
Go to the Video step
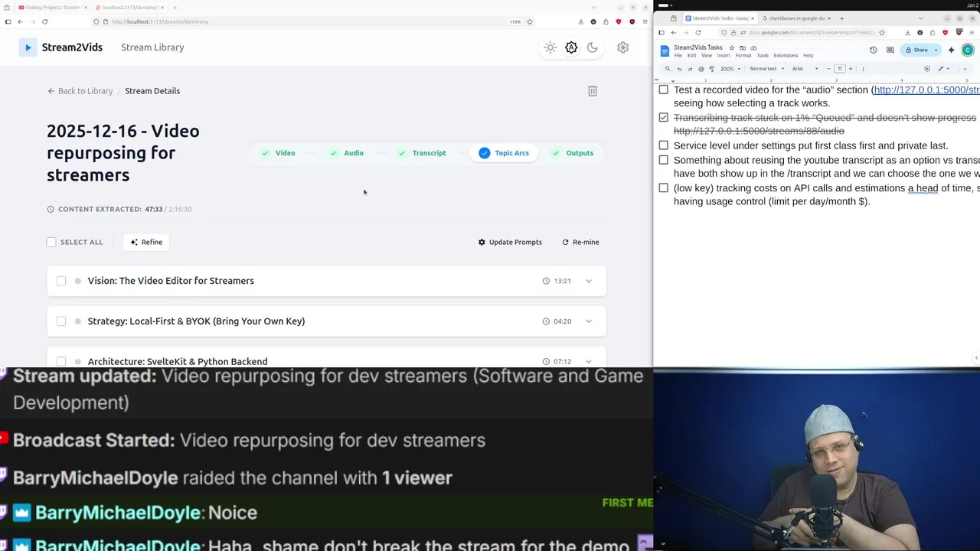(x=278, y=153)
